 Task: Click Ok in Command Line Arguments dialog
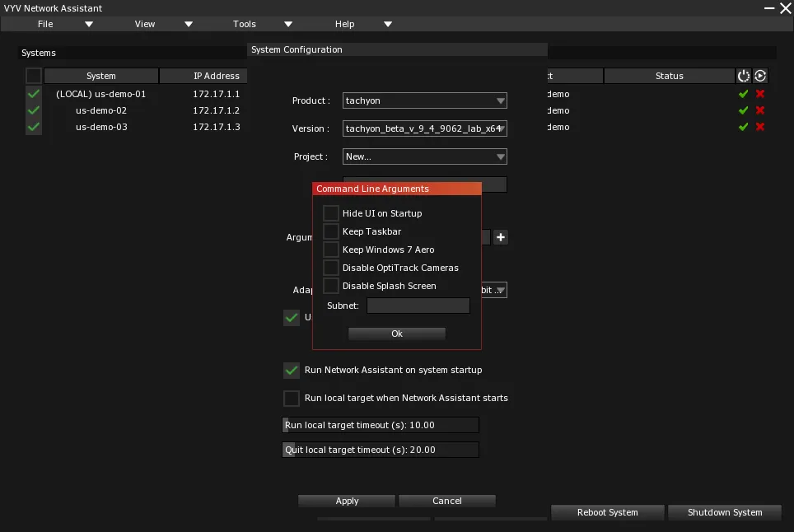[396, 334]
